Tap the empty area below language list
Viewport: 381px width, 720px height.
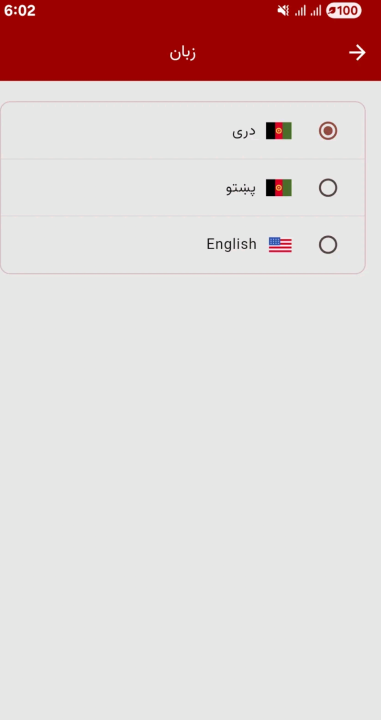tap(190, 496)
